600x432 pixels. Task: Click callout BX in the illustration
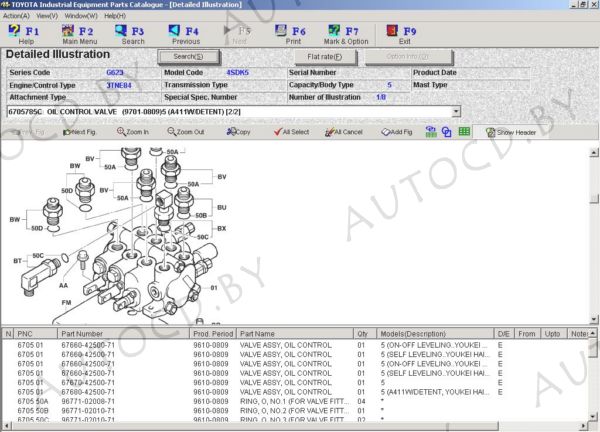(x=222, y=228)
